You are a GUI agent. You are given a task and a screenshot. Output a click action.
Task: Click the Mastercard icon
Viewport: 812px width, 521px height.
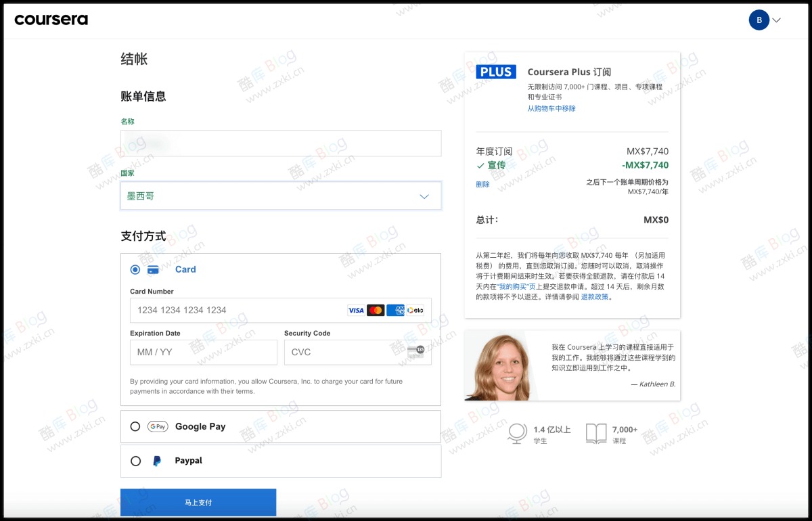(377, 310)
